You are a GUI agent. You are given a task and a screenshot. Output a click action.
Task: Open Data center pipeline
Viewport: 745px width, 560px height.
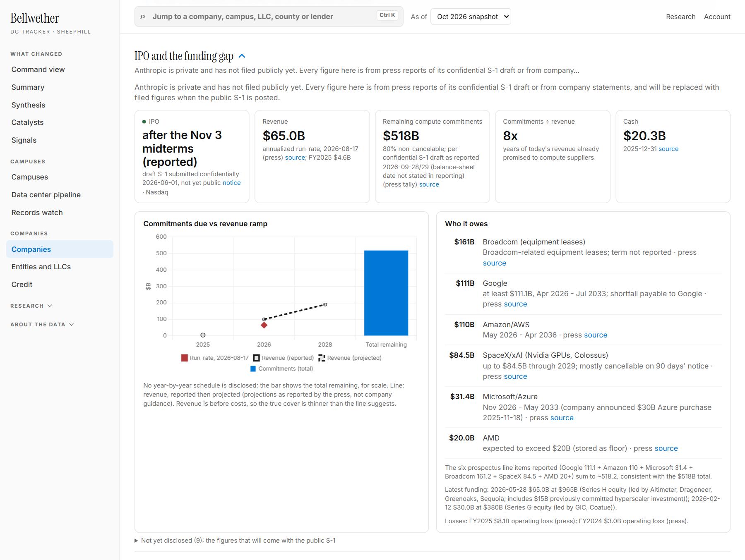pos(60,195)
